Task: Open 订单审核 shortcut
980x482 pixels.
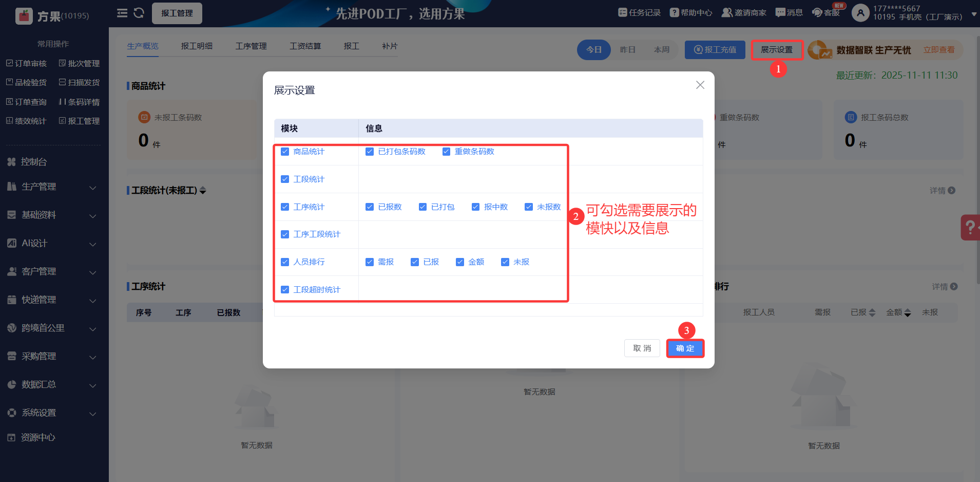Action: pos(26,63)
